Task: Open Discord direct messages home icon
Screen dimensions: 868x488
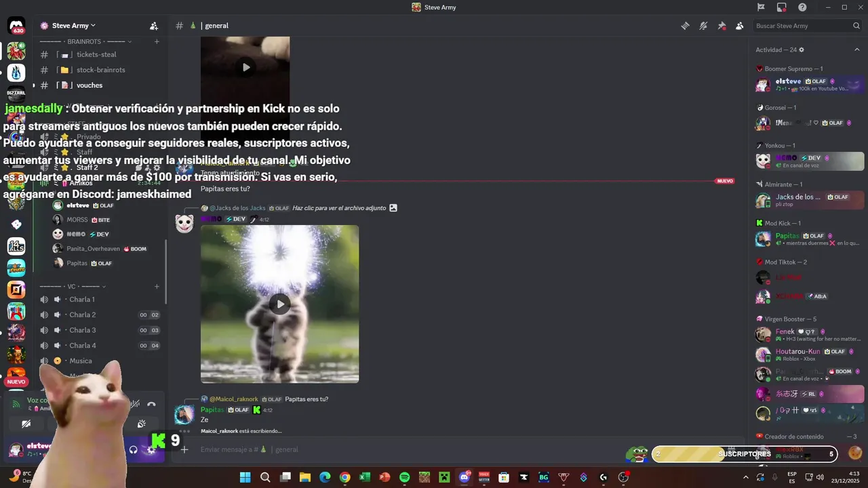Action: (x=16, y=26)
